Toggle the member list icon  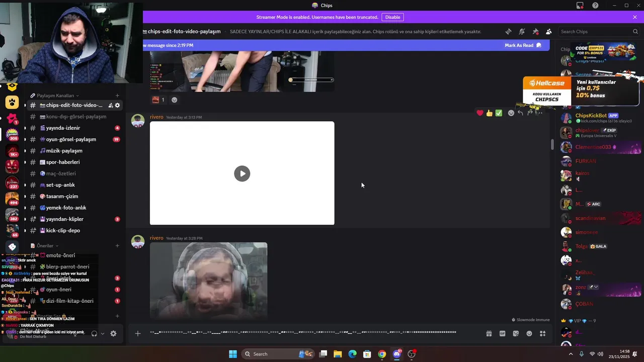548,32
